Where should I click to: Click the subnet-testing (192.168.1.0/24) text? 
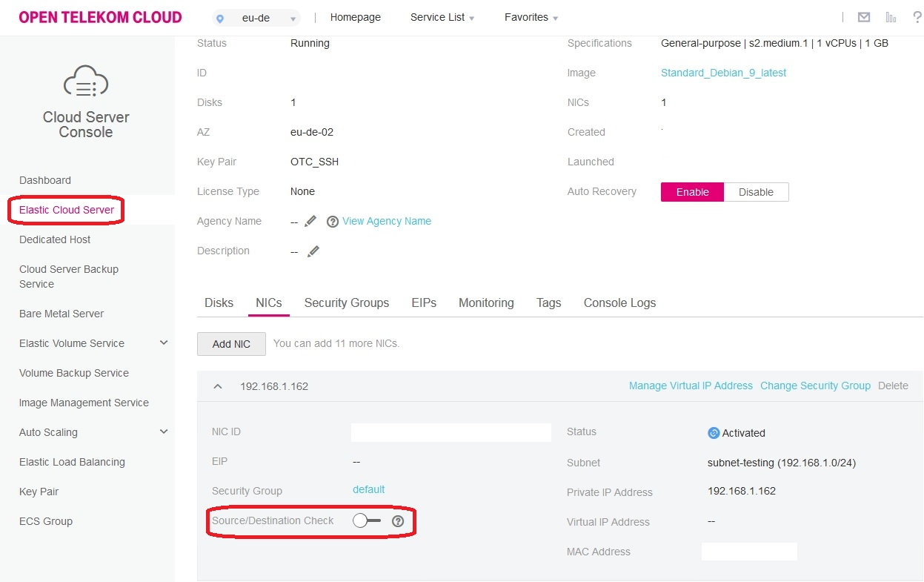coord(782,463)
